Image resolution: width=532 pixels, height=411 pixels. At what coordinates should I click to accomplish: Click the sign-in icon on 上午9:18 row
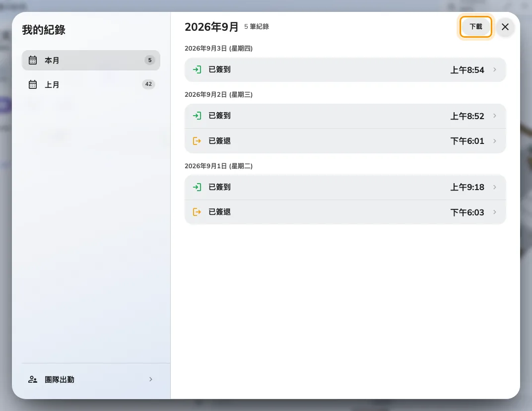[197, 187]
